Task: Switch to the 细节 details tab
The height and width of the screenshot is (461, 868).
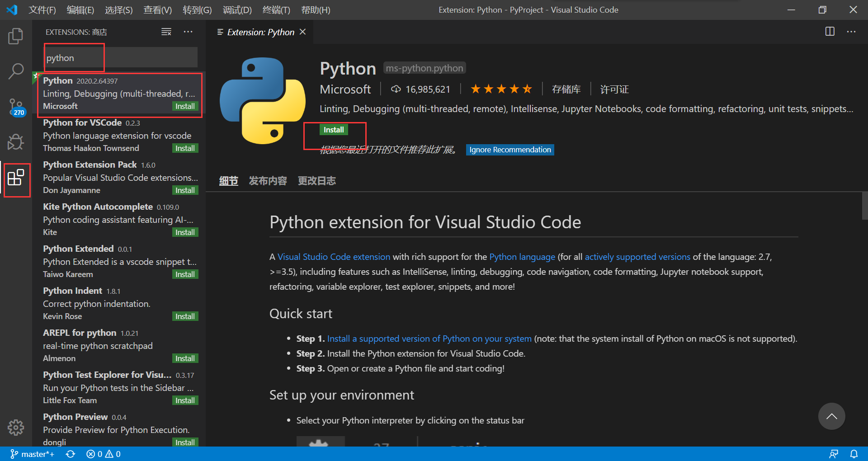Action: [229, 181]
